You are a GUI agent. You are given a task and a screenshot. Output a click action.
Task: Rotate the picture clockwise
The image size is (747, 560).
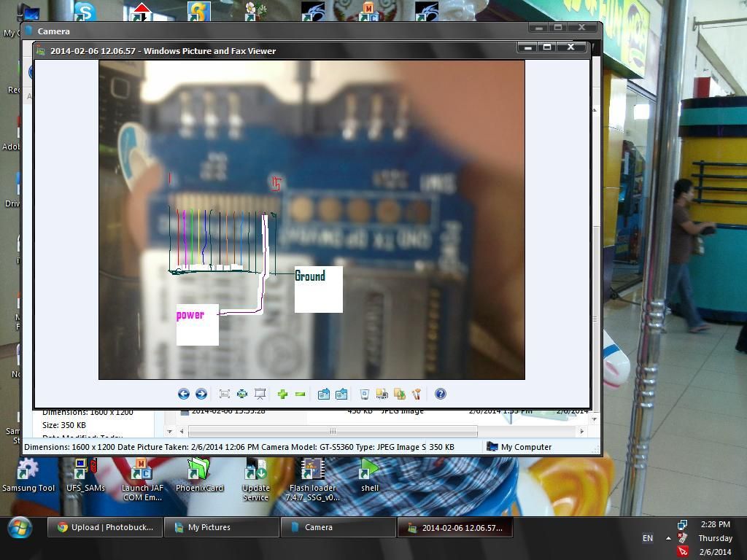(324, 394)
